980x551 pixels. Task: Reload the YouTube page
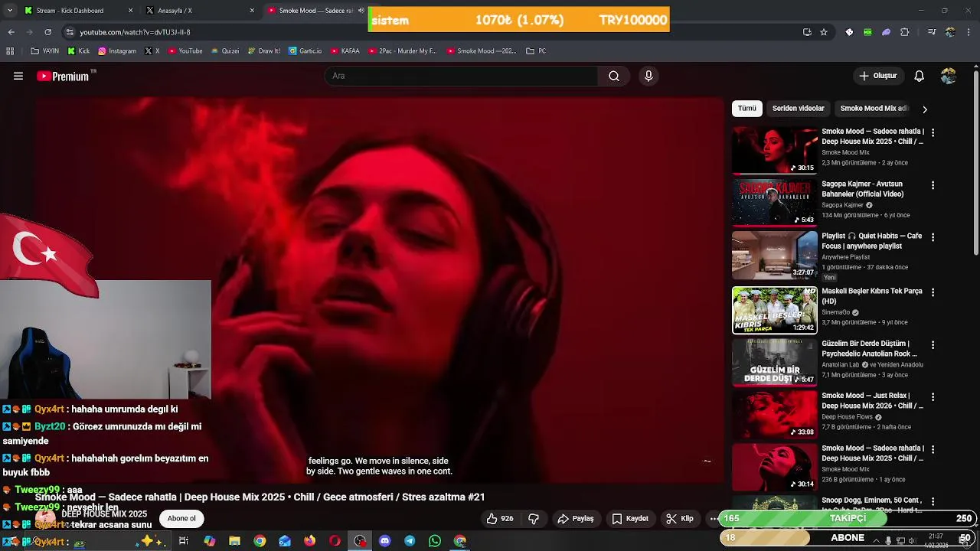pyautogui.click(x=47, y=32)
